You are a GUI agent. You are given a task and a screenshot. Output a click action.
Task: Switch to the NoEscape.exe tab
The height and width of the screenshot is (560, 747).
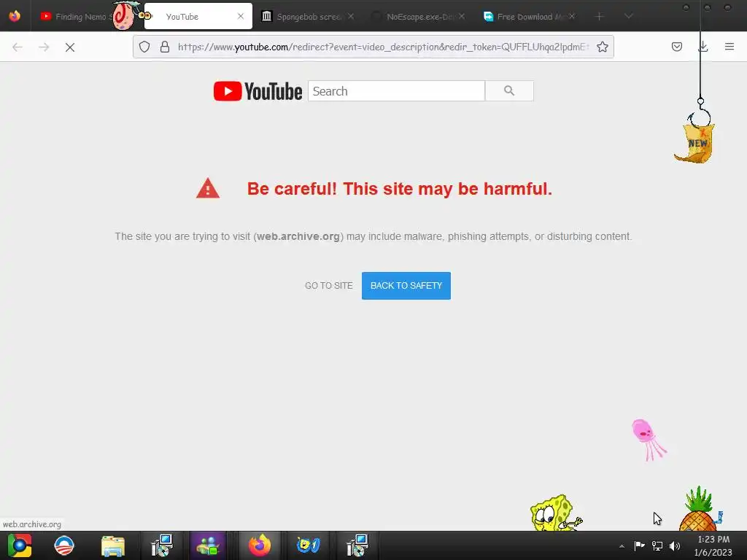pos(419,17)
